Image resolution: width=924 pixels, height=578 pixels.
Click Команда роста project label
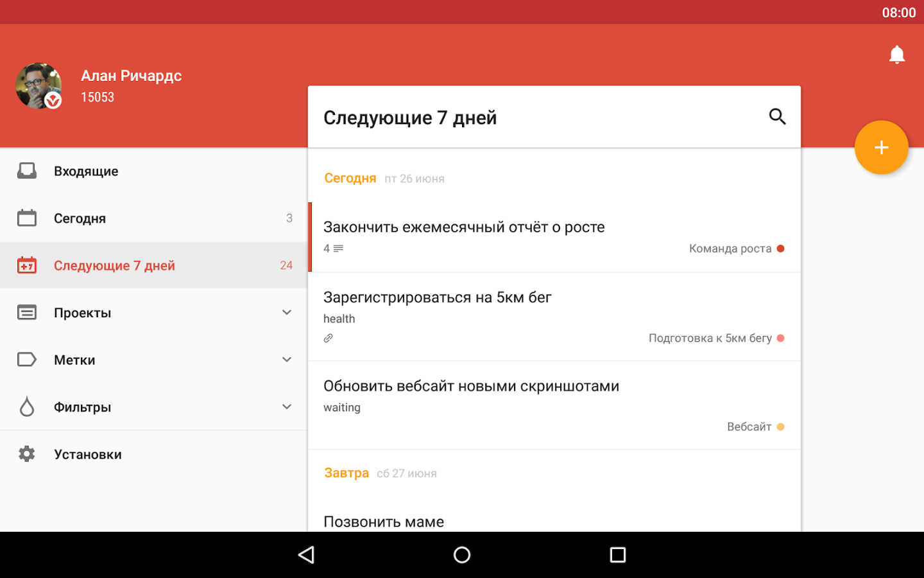tap(730, 249)
